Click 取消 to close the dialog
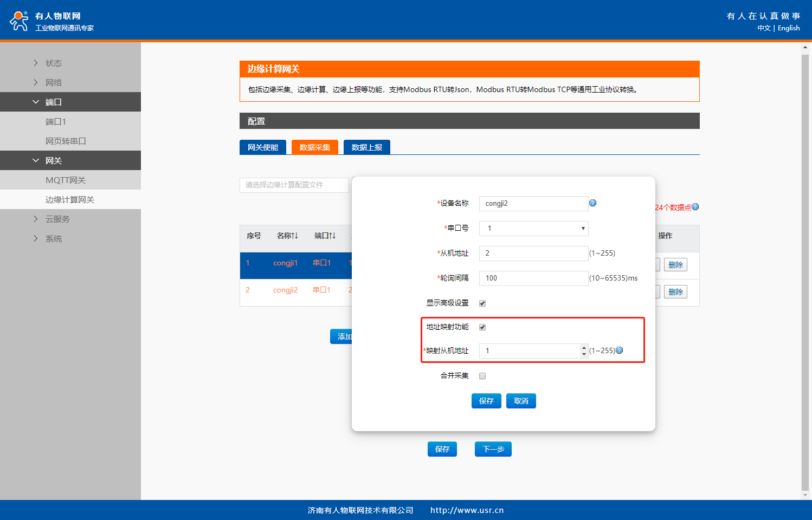812x520 pixels. pyautogui.click(x=521, y=401)
